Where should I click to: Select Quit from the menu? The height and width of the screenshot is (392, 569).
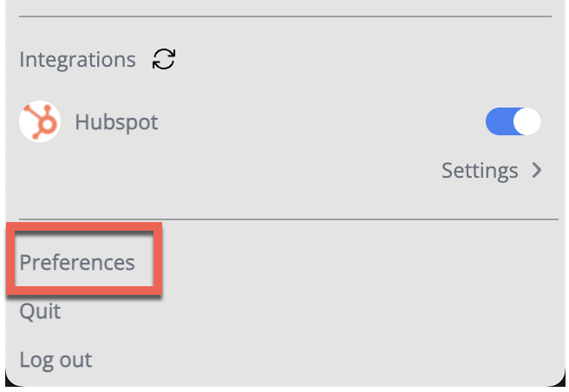[40, 310]
